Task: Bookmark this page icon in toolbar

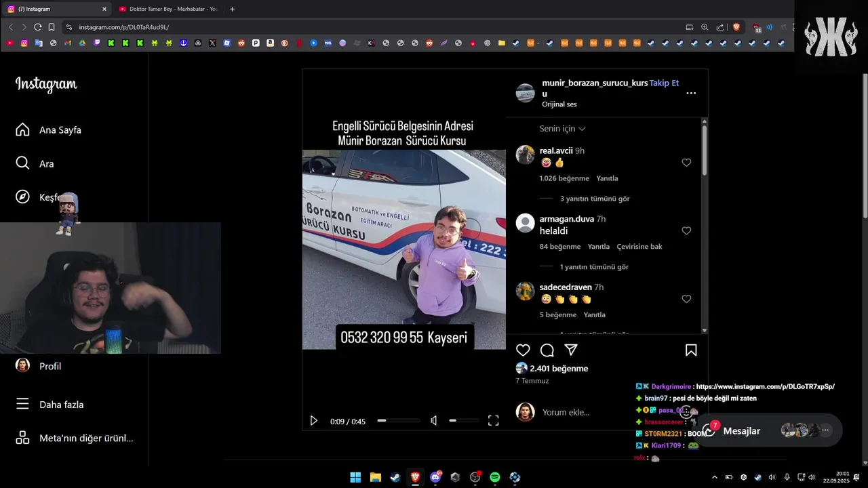Action: tap(52, 27)
